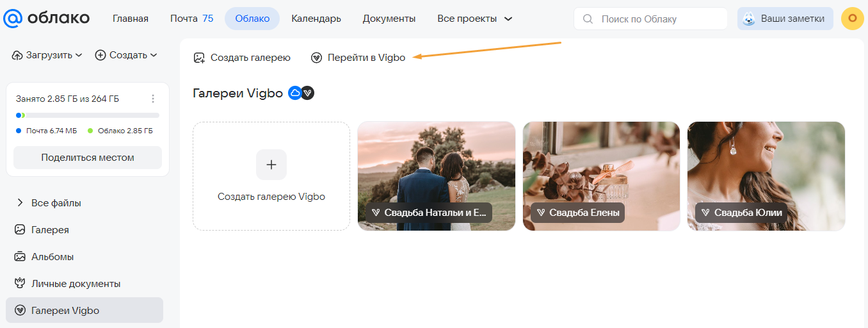This screenshot has height=328, width=868.
Task: Open Альбомы in the sidebar
Action: [52, 256]
